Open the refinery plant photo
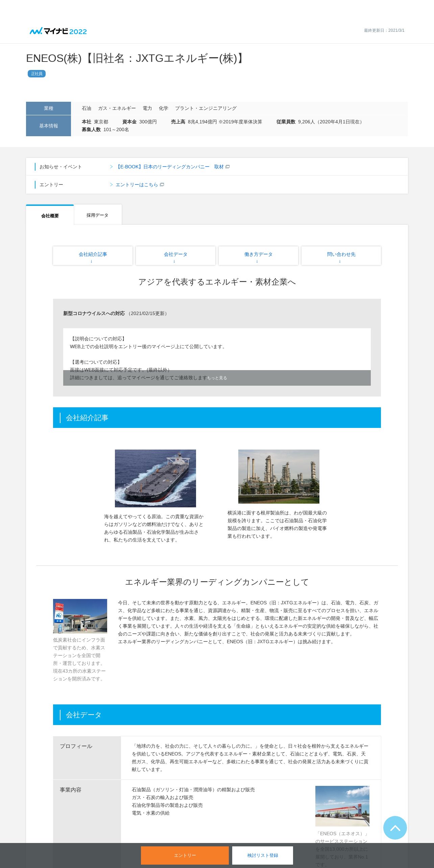The width and height of the screenshot is (434, 868). point(279,477)
